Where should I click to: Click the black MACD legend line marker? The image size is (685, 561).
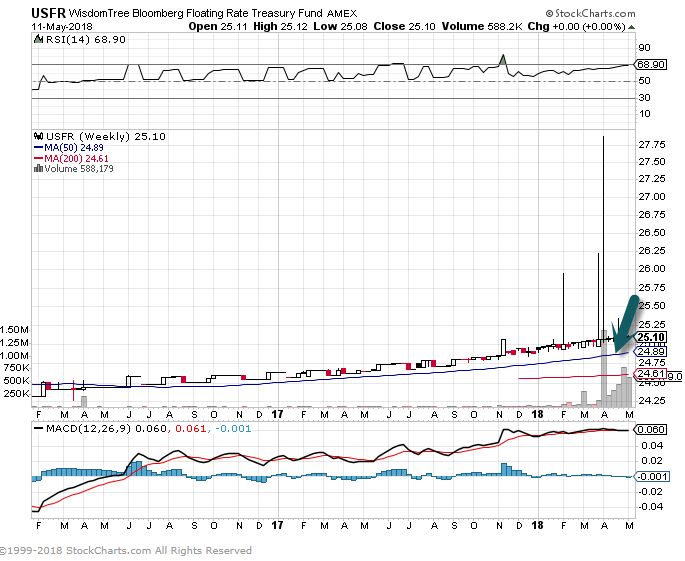38,429
